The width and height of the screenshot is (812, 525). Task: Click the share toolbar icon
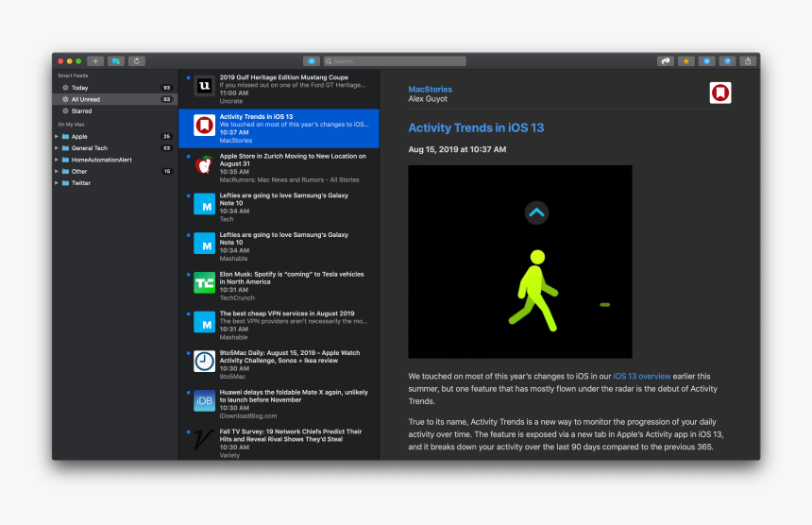pos(748,61)
